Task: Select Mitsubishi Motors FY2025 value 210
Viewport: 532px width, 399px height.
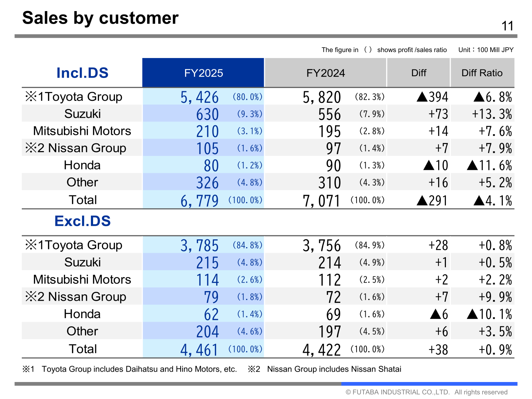Action: coord(207,131)
